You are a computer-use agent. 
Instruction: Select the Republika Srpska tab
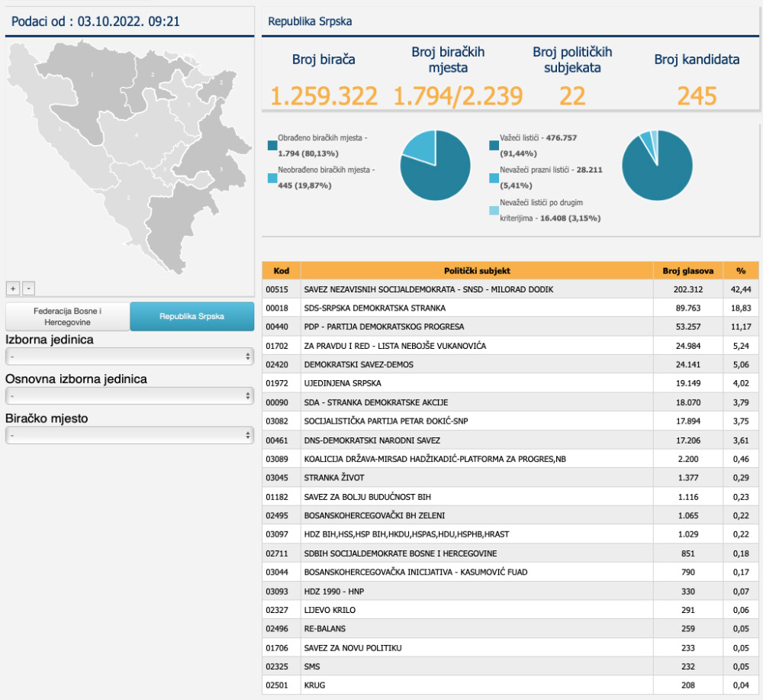coord(192,316)
